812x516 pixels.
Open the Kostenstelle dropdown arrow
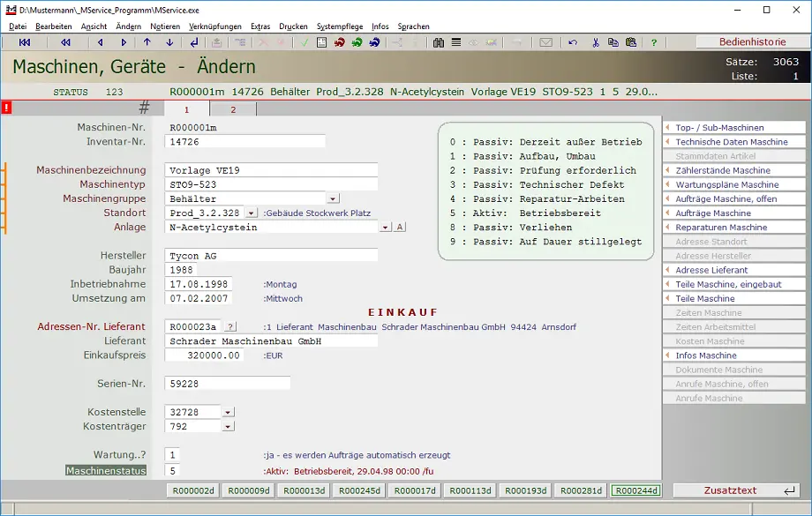click(228, 412)
